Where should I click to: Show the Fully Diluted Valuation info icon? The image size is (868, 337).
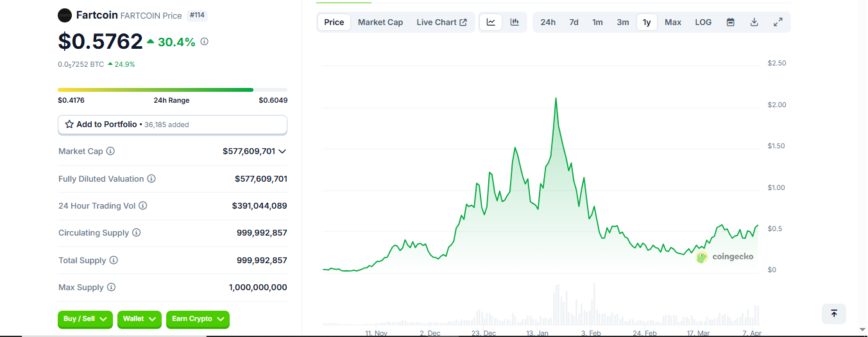[151, 178]
